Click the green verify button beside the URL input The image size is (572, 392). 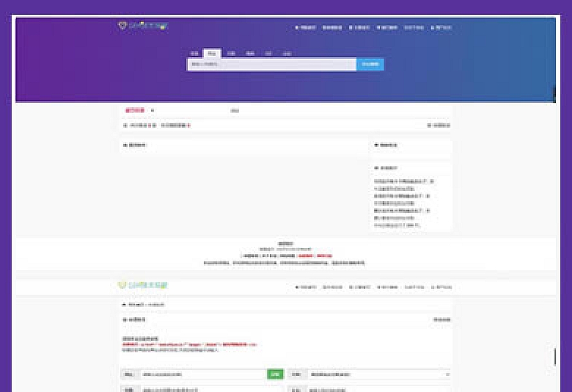click(x=276, y=371)
